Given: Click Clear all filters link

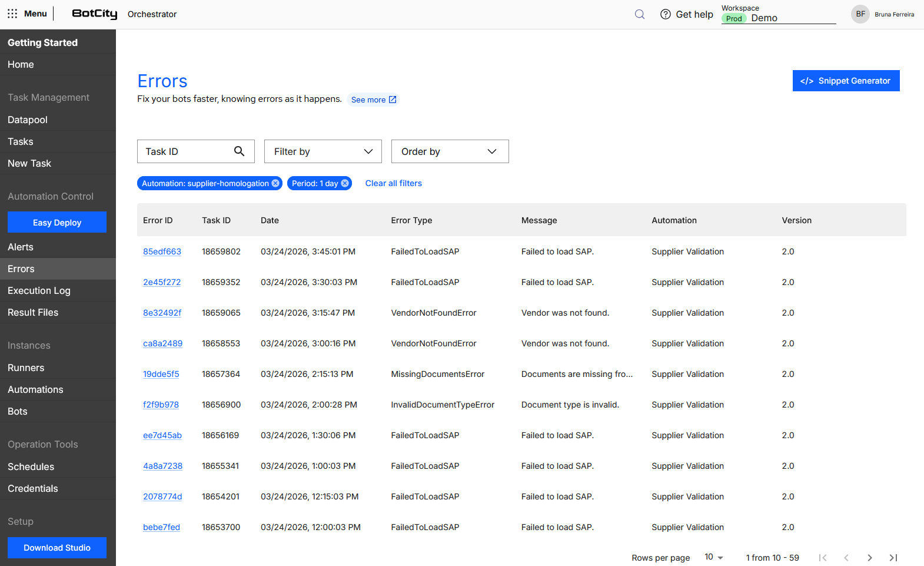Looking at the screenshot, I should click(x=393, y=183).
